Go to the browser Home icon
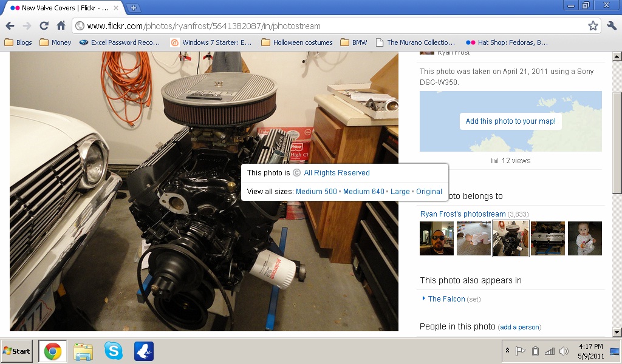Viewport: 622px width, 364px height. (x=61, y=26)
